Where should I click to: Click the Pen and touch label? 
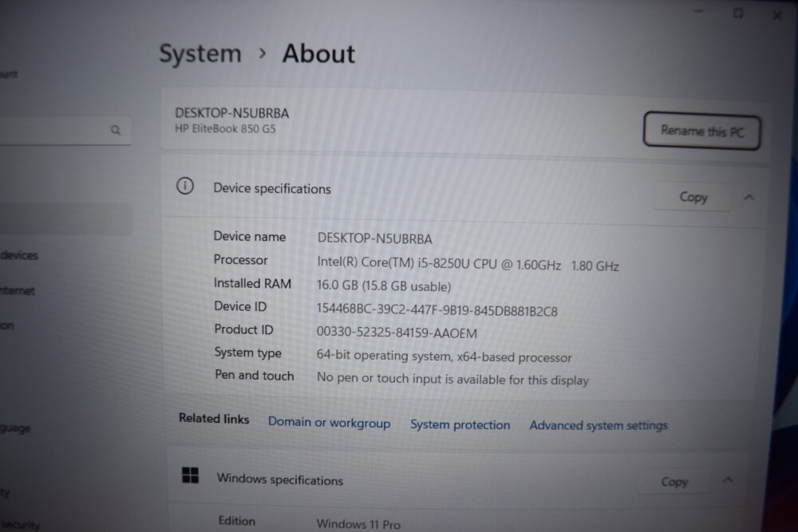(255, 376)
